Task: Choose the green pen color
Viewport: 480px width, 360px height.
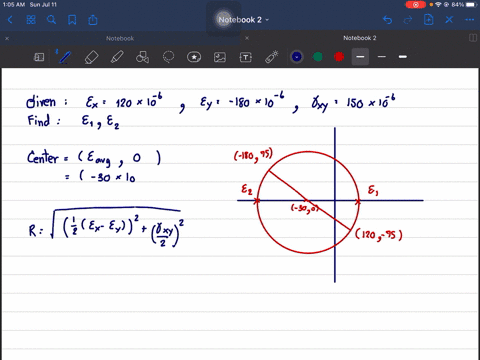Action: 318,57
